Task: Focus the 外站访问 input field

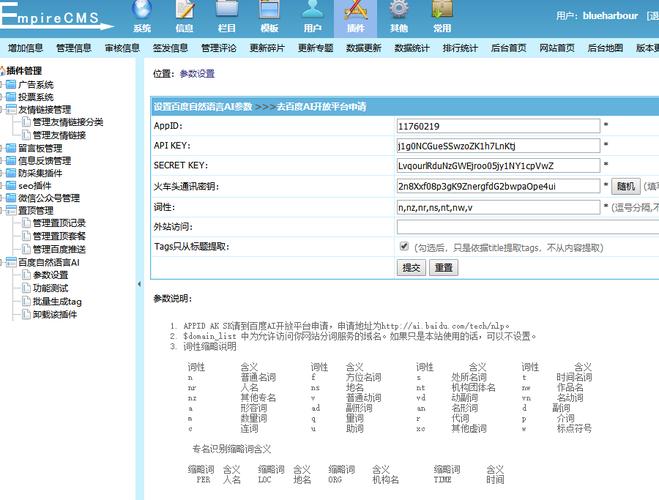Action: pyautogui.click(x=528, y=227)
